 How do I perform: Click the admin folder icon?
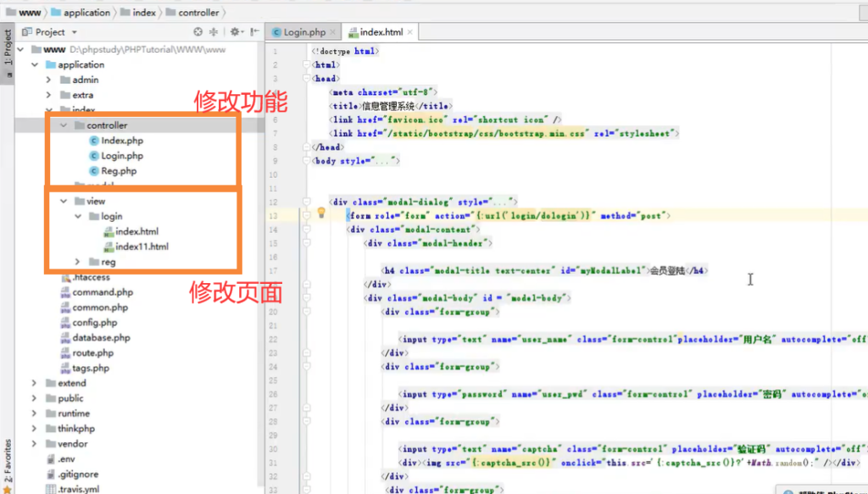[x=64, y=80]
